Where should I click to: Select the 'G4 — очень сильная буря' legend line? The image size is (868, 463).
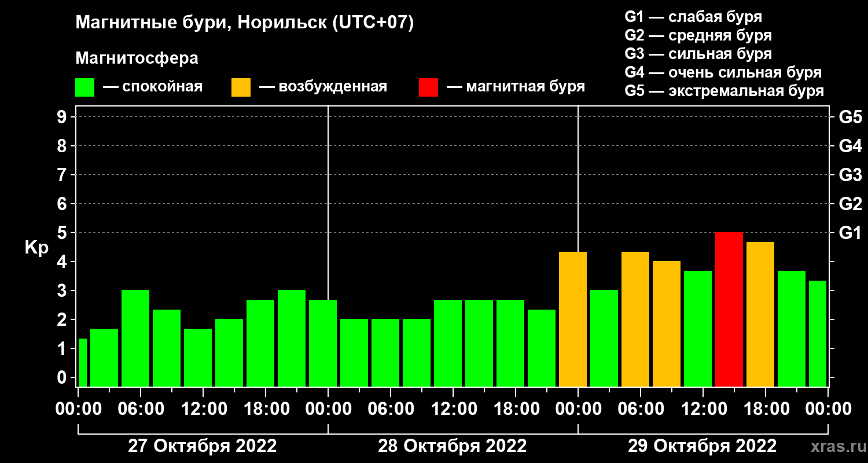723,72
